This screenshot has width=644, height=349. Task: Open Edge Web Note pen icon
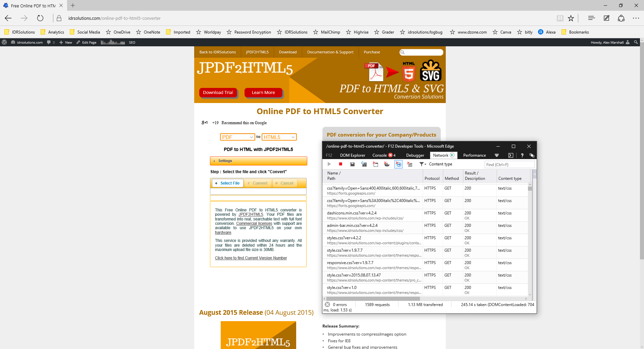[606, 18]
